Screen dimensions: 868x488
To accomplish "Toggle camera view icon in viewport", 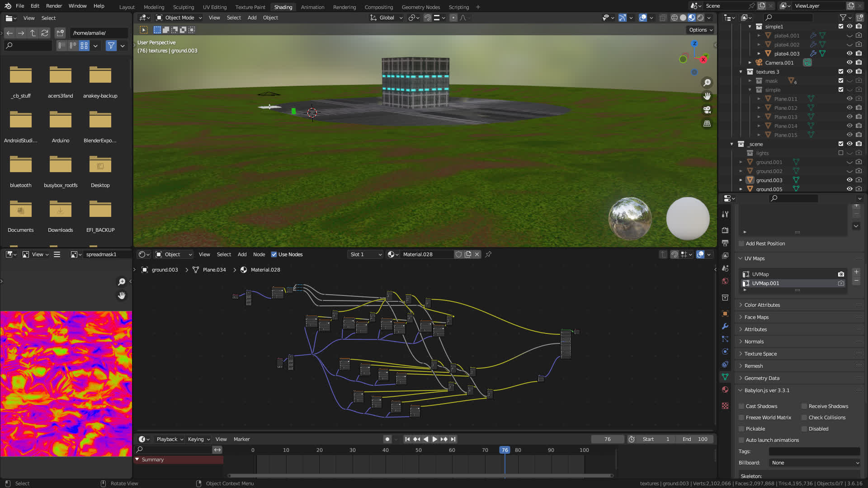I will [707, 110].
